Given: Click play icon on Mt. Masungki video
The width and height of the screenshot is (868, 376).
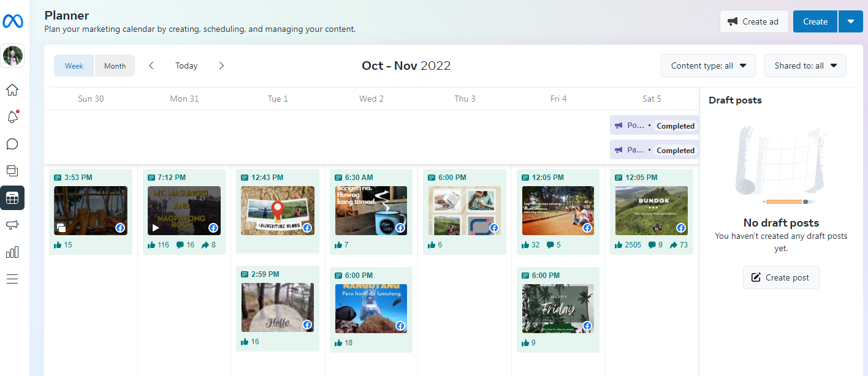Looking at the screenshot, I should tap(156, 228).
